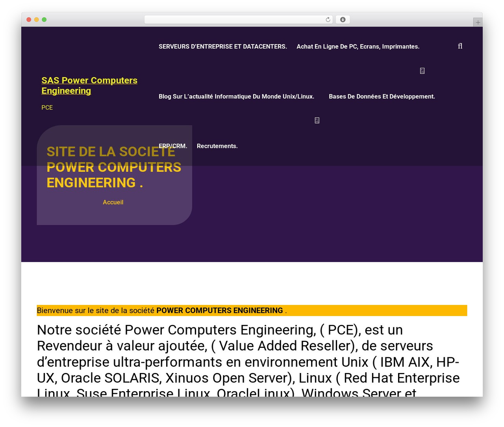Maximize the window with the green button
504x427 pixels.
[44, 20]
